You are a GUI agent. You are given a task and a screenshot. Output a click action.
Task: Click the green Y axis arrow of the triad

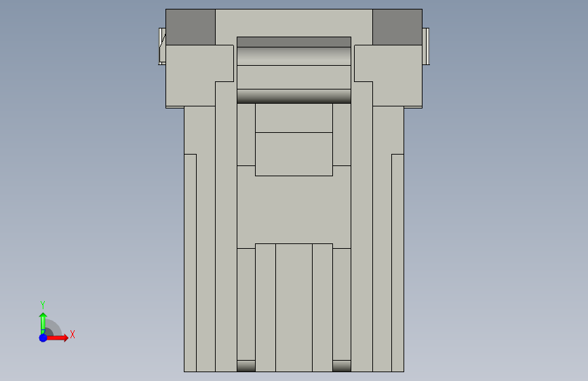(x=43, y=323)
